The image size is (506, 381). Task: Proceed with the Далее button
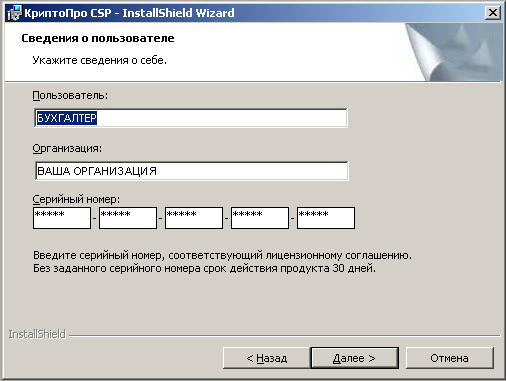[x=355, y=358]
